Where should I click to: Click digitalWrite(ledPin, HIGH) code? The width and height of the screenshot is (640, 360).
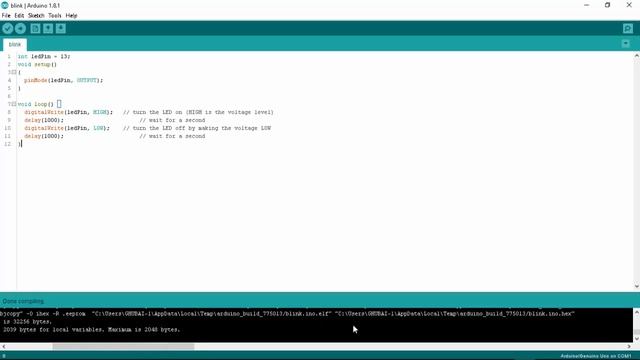pyautogui.click(x=69, y=112)
